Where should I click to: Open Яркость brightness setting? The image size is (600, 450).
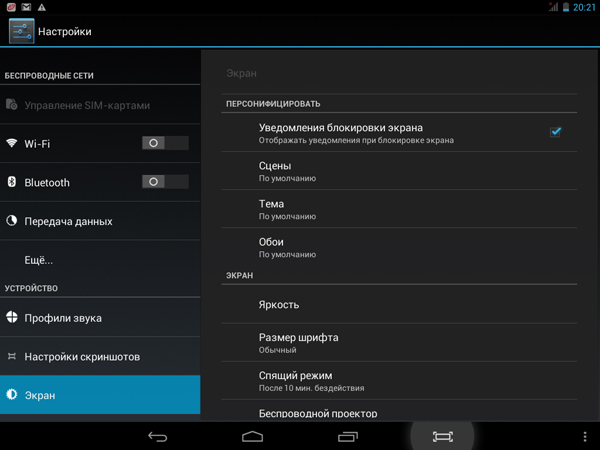398,305
